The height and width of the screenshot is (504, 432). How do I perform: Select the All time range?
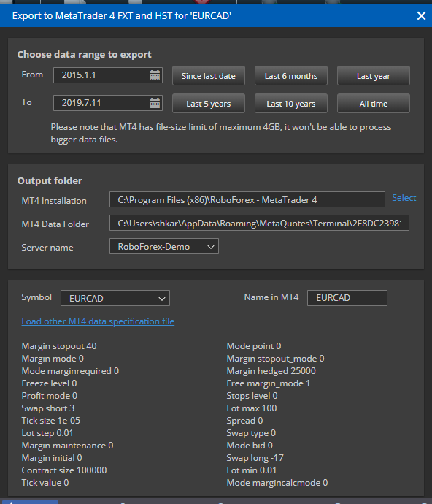point(374,104)
